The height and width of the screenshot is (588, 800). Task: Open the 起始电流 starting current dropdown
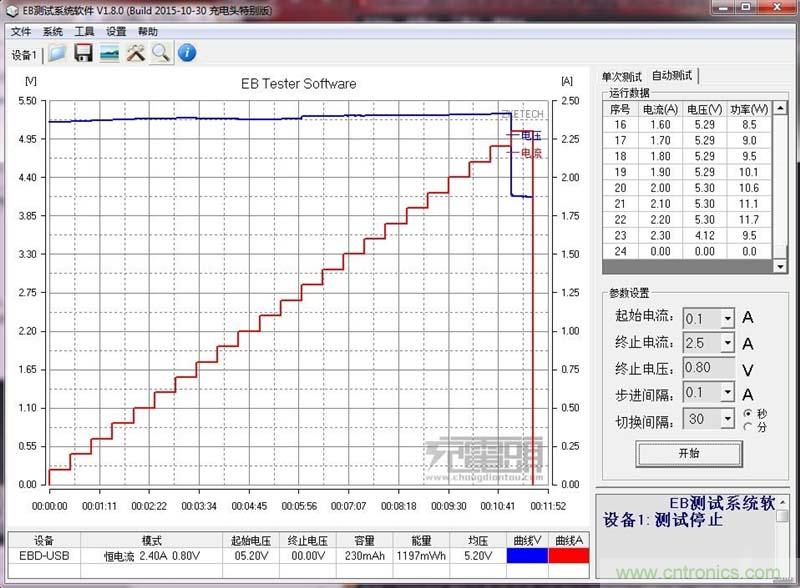click(x=727, y=319)
